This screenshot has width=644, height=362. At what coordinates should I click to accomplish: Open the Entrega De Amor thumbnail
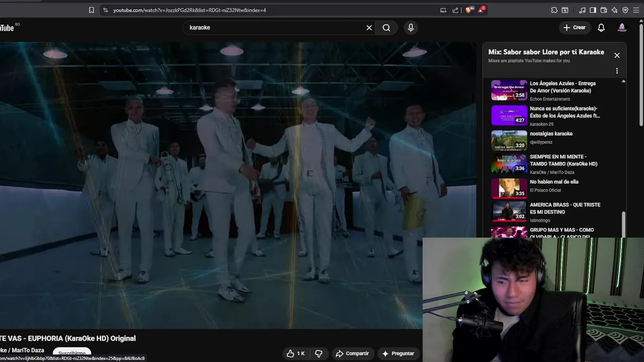point(509,90)
